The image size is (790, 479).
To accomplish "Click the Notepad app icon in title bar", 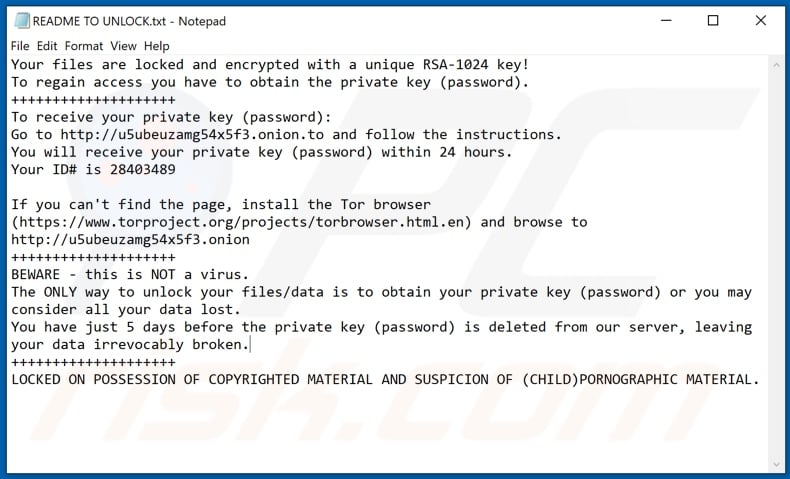I will point(19,21).
